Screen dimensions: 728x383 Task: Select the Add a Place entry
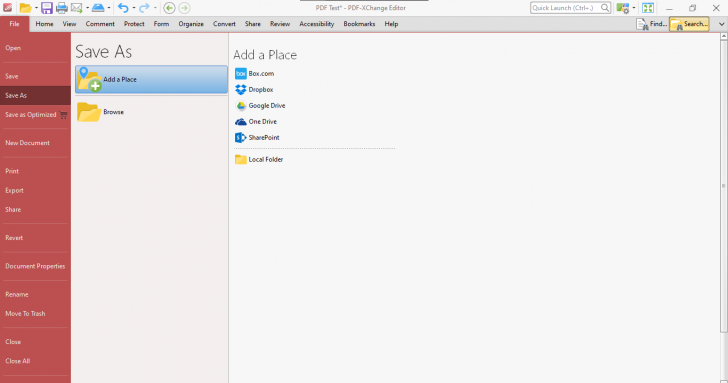pos(151,79)
